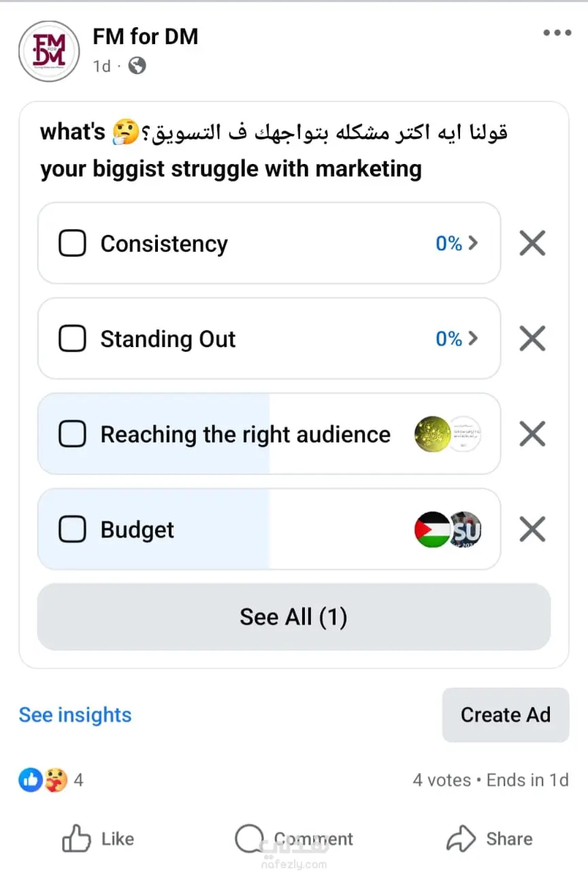The height and width of the screenshot is (871, 588).
Task: Tap the globe public audience icon
Action: [137, 66]
